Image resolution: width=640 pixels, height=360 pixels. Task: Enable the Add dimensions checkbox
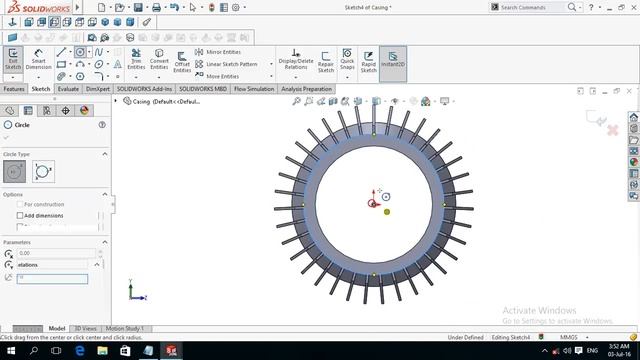[20, 216]
